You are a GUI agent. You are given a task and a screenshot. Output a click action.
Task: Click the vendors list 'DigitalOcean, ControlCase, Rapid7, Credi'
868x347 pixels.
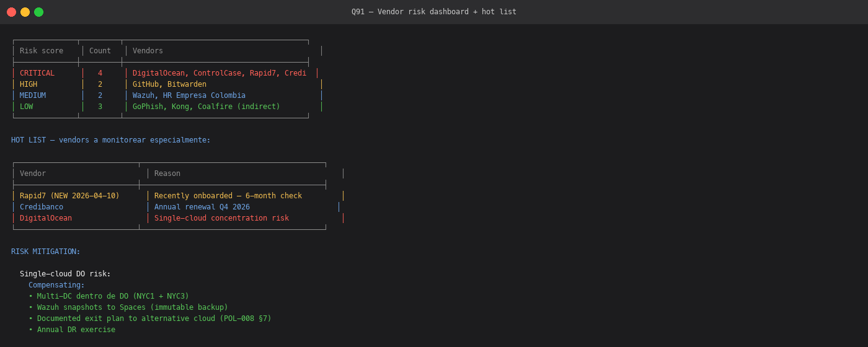[219, 73]
